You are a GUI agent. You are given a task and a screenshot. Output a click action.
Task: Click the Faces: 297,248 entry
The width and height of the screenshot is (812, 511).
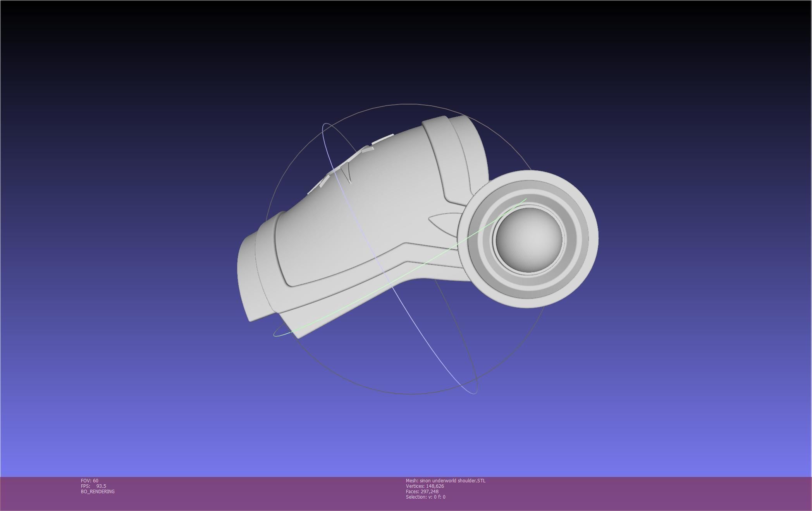click(422, 491)
